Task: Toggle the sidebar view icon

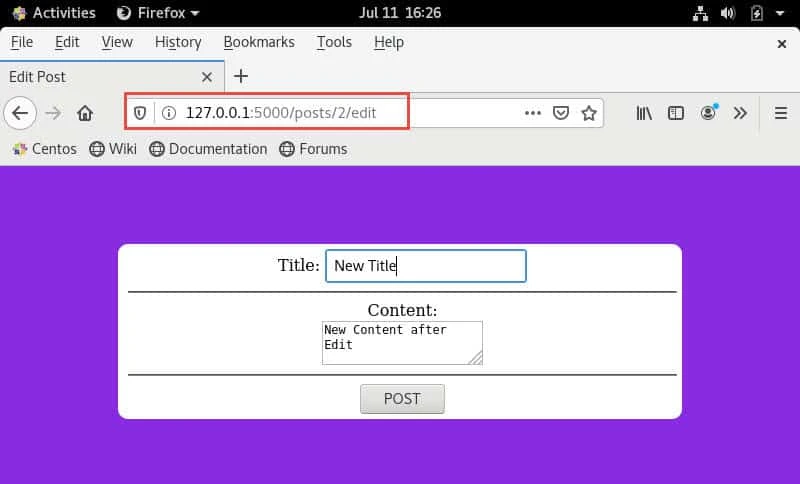Action: coord(676,113)
